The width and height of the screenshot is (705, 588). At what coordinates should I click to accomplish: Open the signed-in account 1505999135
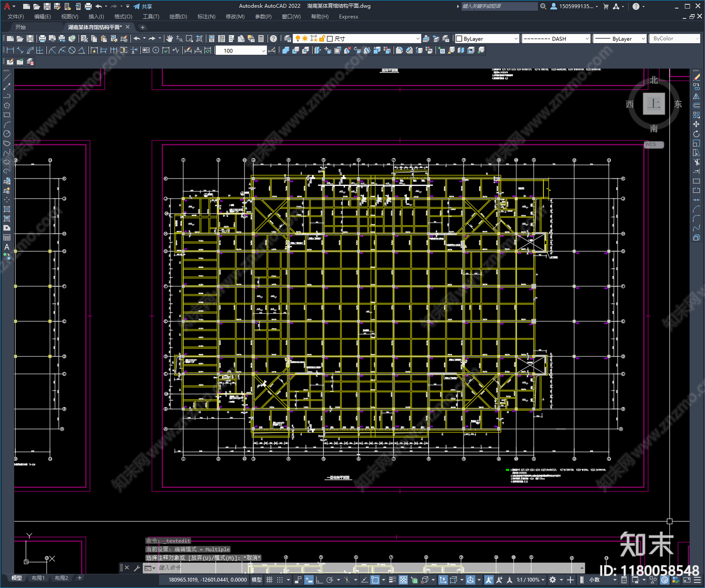(x=574, y=6)
